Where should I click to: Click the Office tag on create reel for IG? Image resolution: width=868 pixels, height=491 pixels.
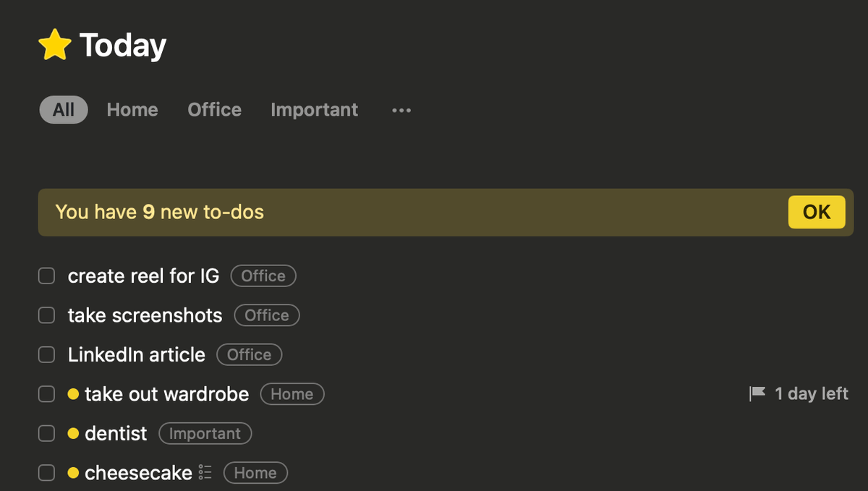click(263, 276)
